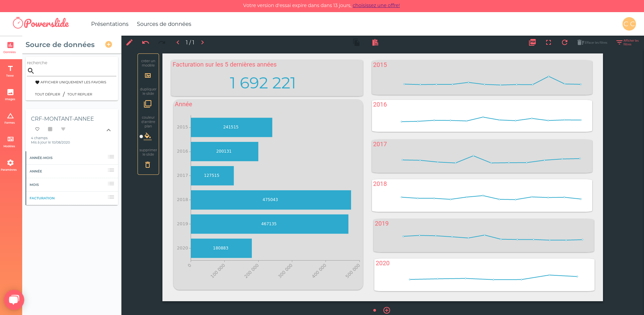The width and height of the screenshot is (644, 315).
Task: Mark CRF-MONTANT-ANNEE as favorite
Action: [x=37, y=129]
